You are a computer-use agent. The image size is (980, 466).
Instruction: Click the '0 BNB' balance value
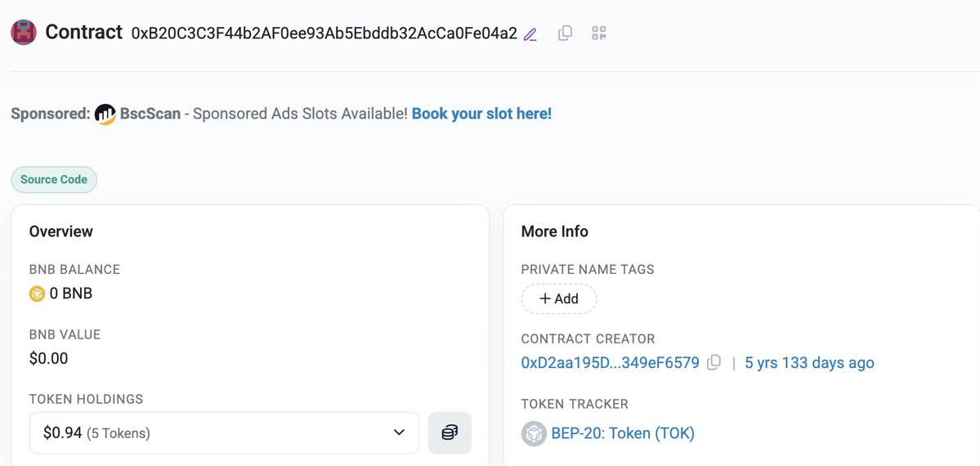click(x=71, y=293)
